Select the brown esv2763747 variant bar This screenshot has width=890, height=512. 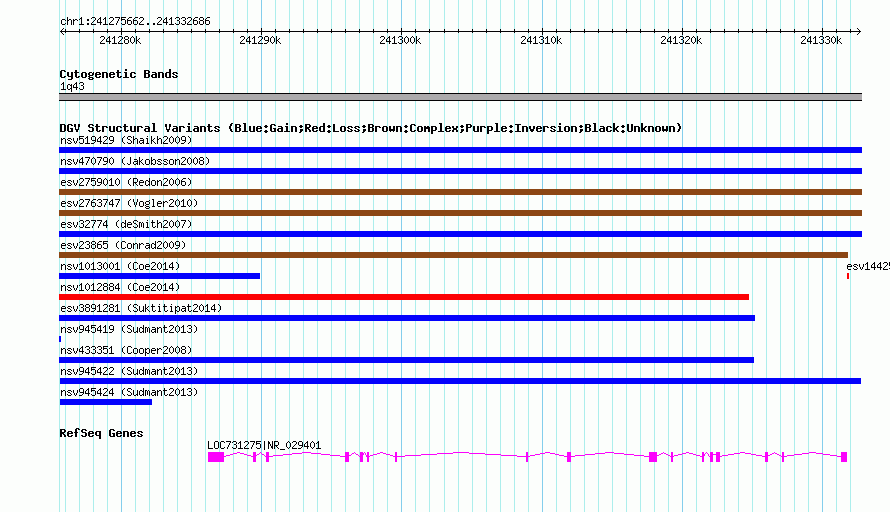coord(460,213)
